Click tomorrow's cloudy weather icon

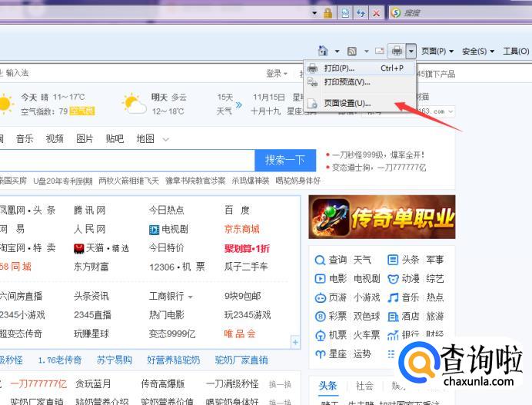(135, 104)
